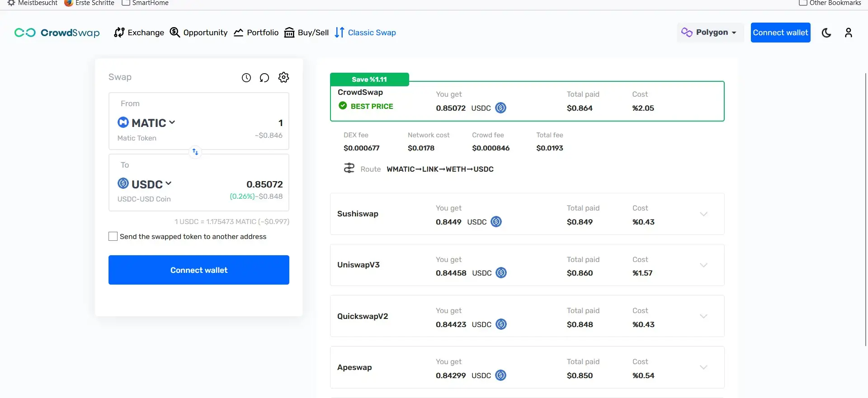The image size is (868, 398).
Task: Click the refresh quotes icon
Action: (264, 78)
